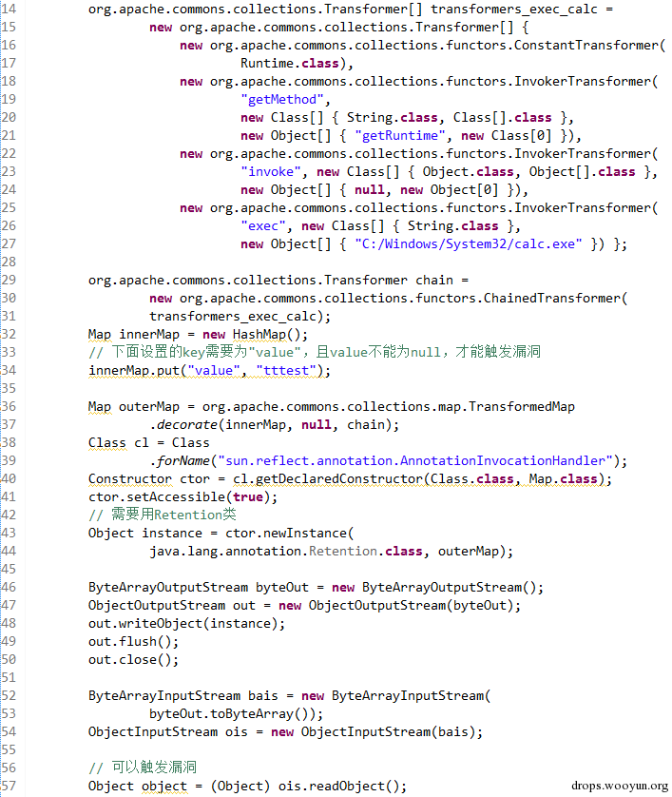
Task: Click out.flush() on line 49
Action: [x=130, y=642]
